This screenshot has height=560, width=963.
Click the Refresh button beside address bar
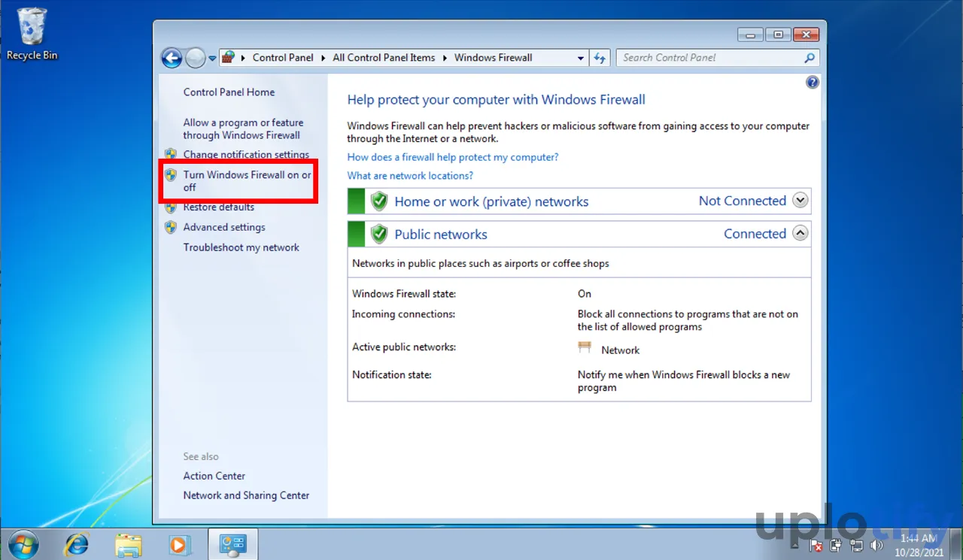coord(600,58)
